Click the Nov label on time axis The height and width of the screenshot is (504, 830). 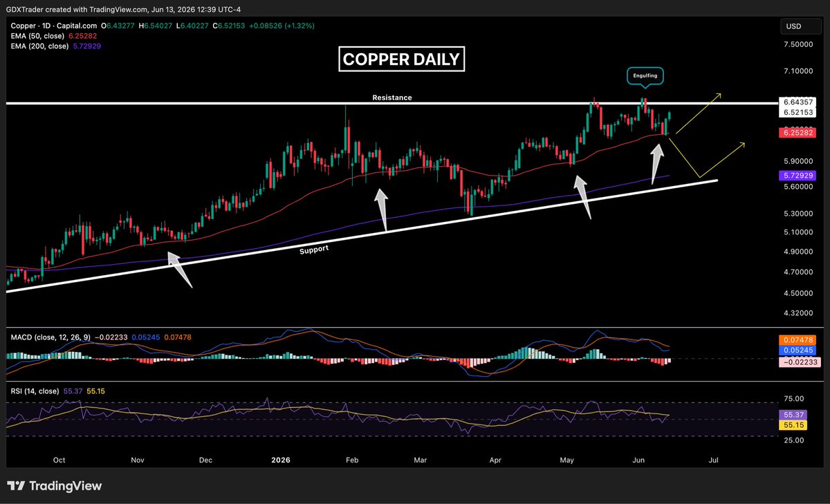point(137,460)
